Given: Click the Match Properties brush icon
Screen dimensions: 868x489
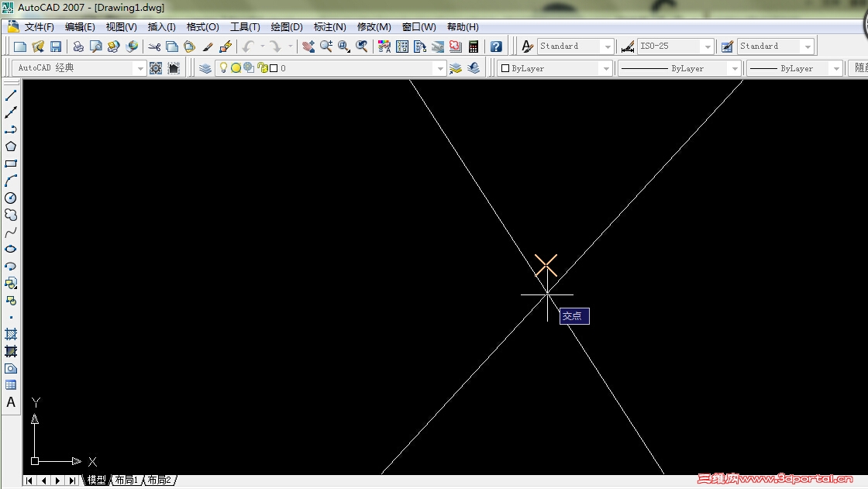Looking at the screenshot, I should 208,46.
